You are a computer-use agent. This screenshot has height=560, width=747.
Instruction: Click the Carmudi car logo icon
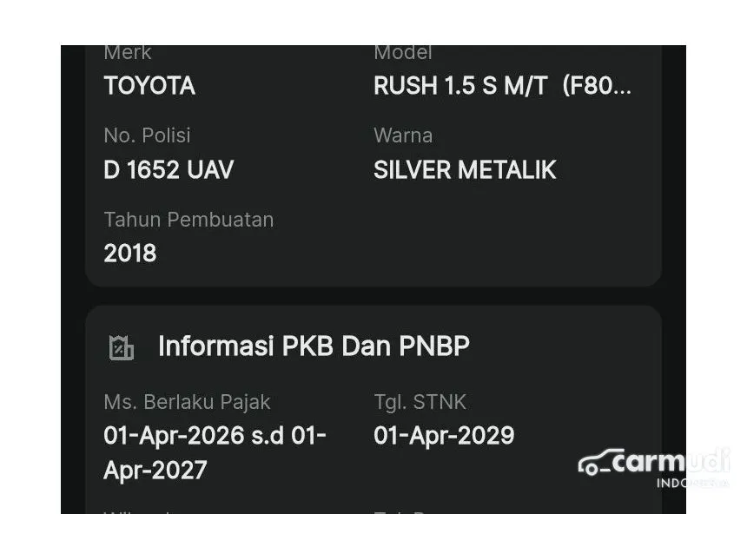tap(600, 463)
